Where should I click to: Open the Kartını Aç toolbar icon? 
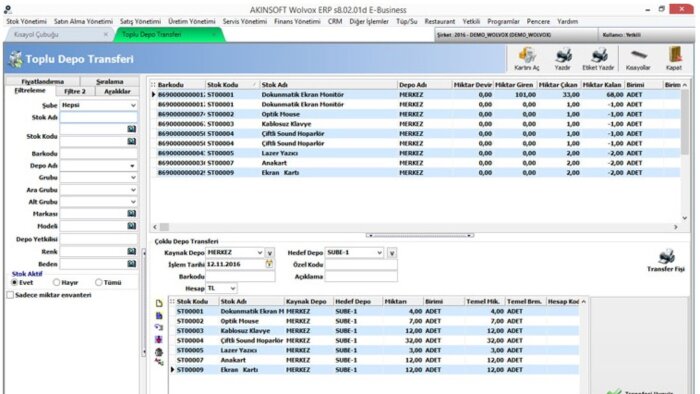pos(527,56)
